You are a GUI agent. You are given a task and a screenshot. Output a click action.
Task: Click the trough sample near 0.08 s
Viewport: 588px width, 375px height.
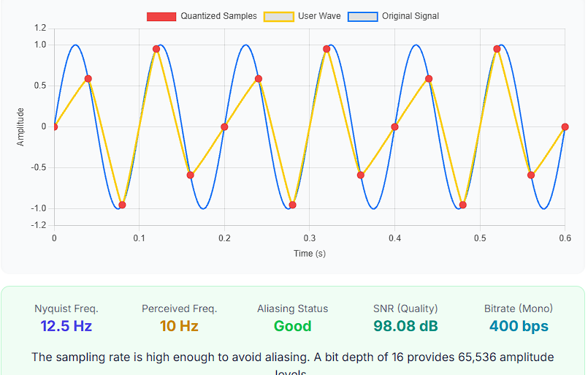tap(122, 205)
